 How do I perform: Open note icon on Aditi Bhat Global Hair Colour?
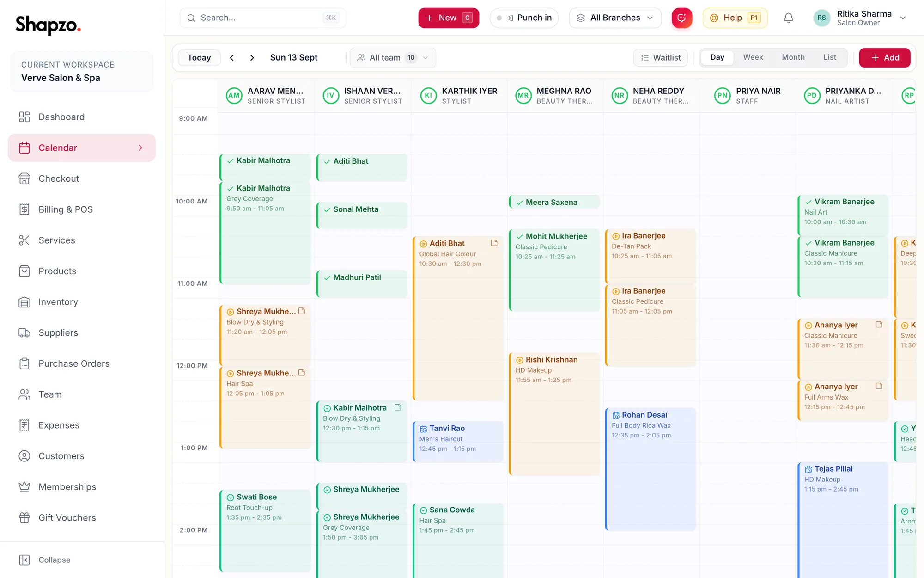(494, 243)
